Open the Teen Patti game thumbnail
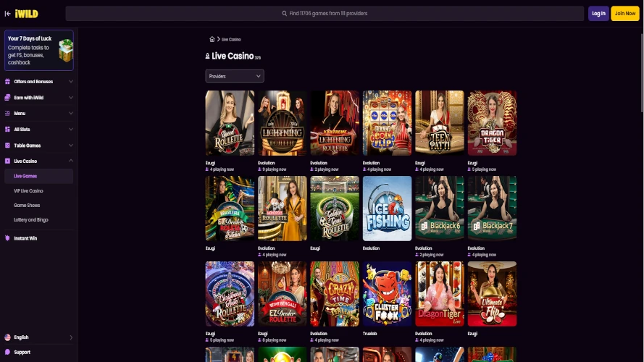This screenshot has width=644, height=362. click(x=440, y=123)
